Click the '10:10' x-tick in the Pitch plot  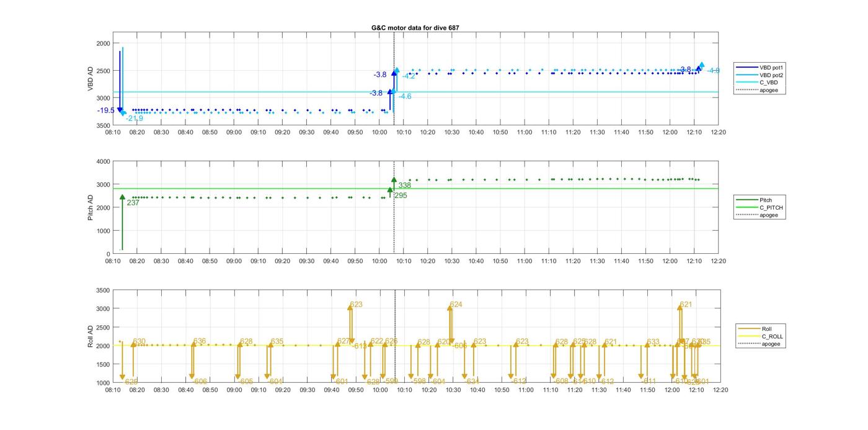[x=404, y=261]
